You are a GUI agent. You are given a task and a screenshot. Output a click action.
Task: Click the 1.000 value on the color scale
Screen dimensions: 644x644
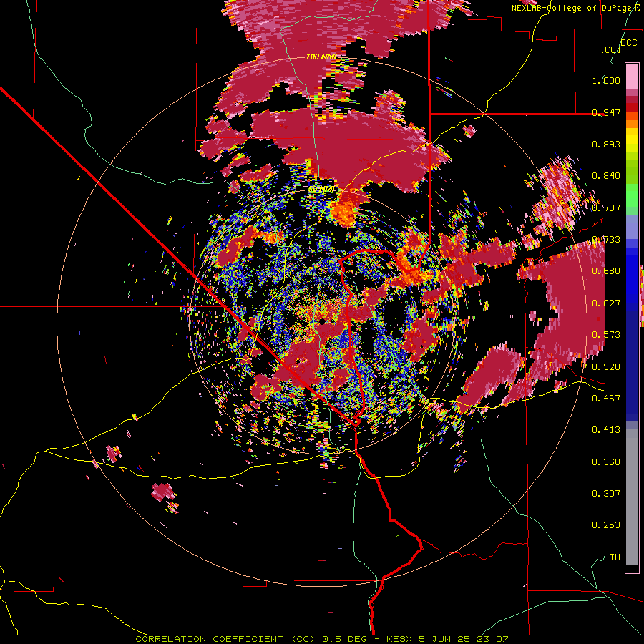tap(606, 80)
